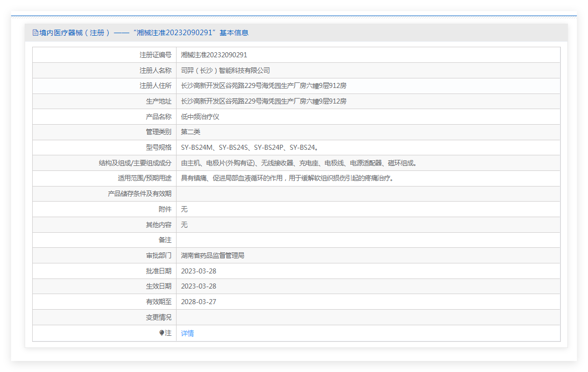Screen dimensions: 588x372
Task: Click the 无 value in 其他内容 row
Action: [184, 225]
